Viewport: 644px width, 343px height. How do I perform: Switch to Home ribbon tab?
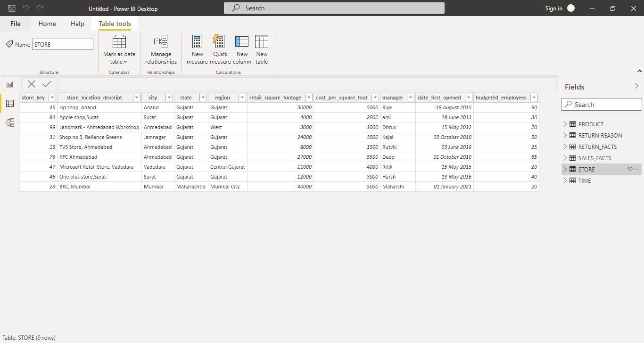coord(47,24)
